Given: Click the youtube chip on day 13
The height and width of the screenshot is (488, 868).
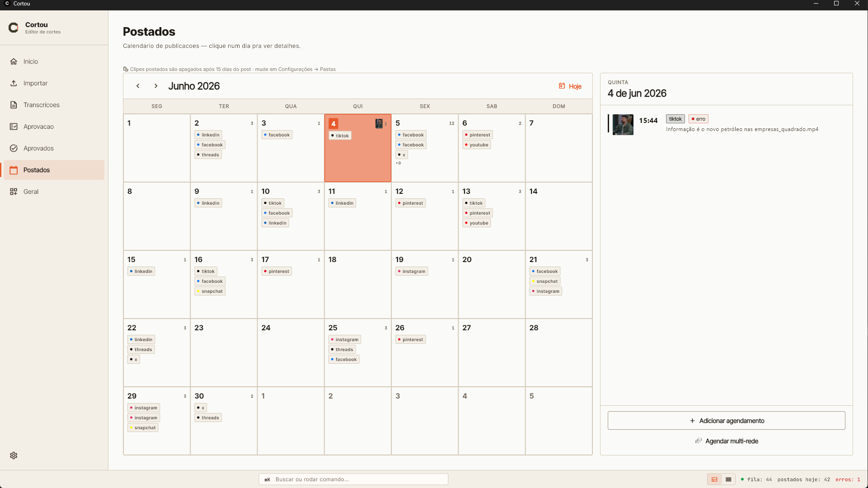Looking at the screenshot, I should tap(477, 223).
